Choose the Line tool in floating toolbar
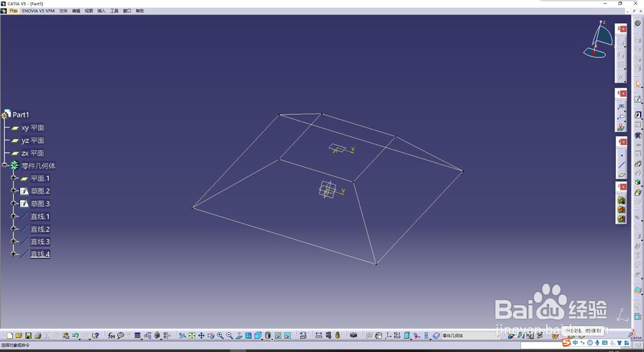This screenshot has width=644, height=352. [x=622, y=164]
